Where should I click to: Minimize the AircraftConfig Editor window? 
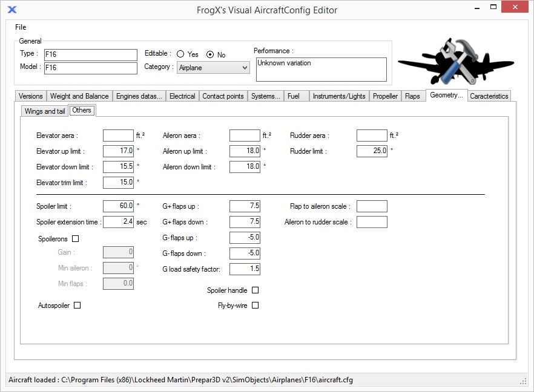point(477,7)
